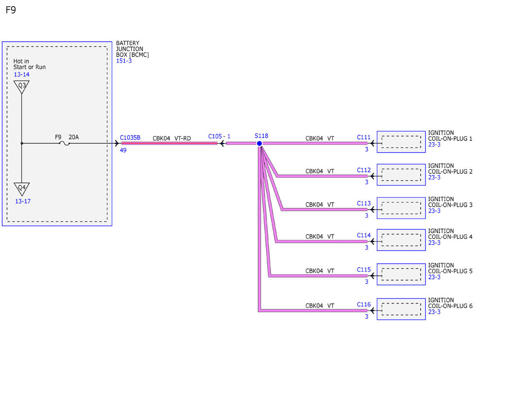Open the 151-3 Battery Junction Box link
Image resolution: width=532 pixels, height=411 pixels.
[x=124, y=61]
